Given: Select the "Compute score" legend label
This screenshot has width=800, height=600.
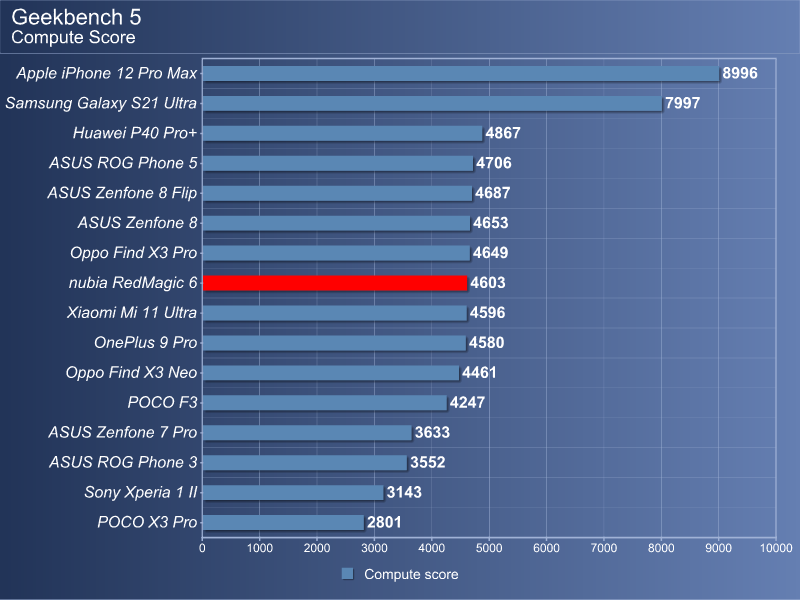Looking at the screenshot, I should click(411, 574).
